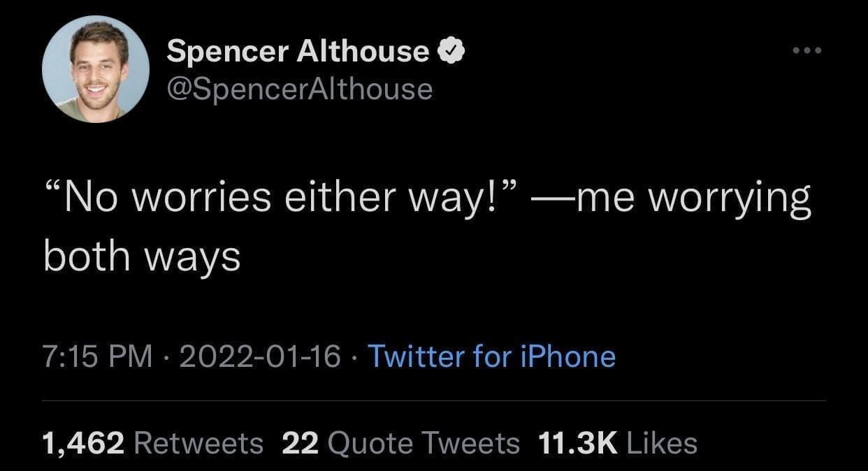The width and height of the screenshot is (868, 471).
Task: Open Spencer Althouse's profile photo
Action: click(x=96, y=69)
